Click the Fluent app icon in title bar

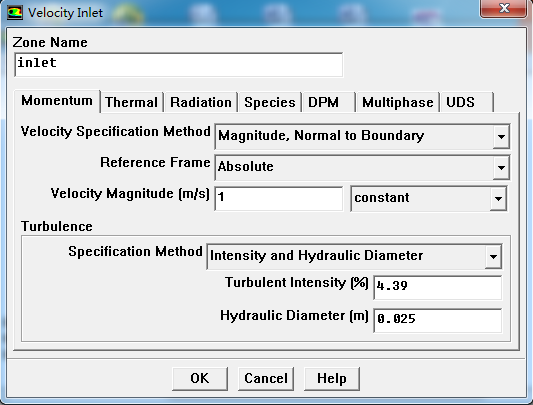coord(15,13)
